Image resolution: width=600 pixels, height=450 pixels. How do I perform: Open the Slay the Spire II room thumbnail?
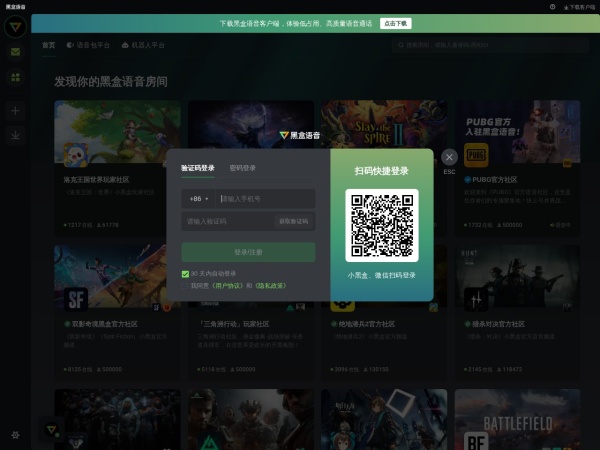(x=384, y=124)
